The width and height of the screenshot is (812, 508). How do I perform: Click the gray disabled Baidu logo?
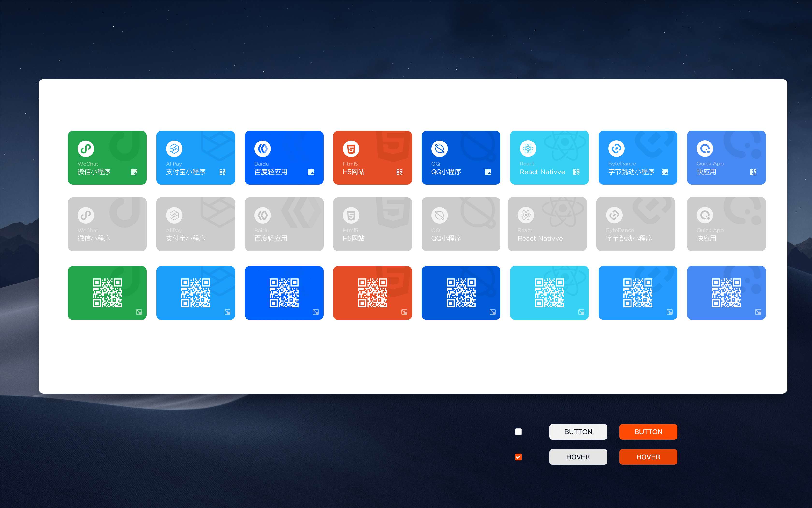(x=262, y=215)
